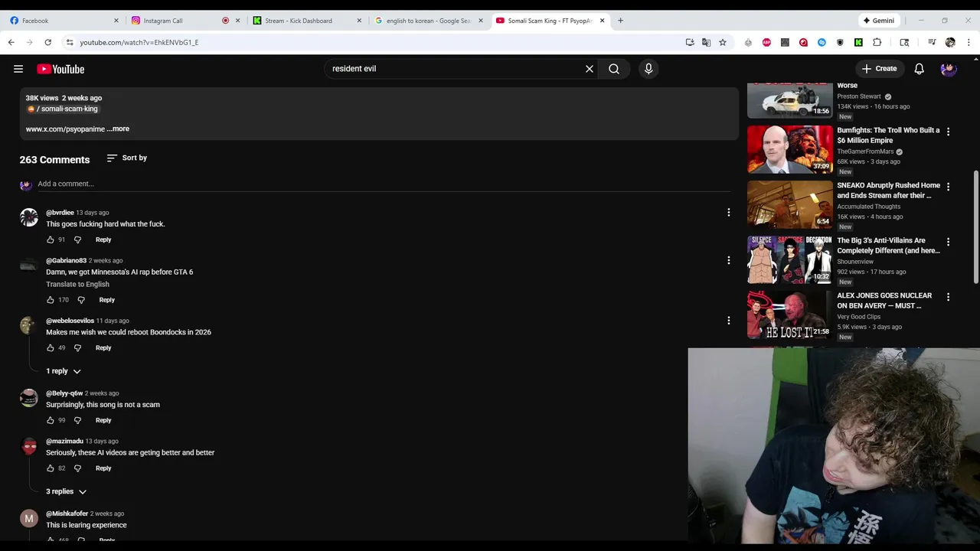
Task: Switch to the Facebook tab
Action: tap(63, 21)
